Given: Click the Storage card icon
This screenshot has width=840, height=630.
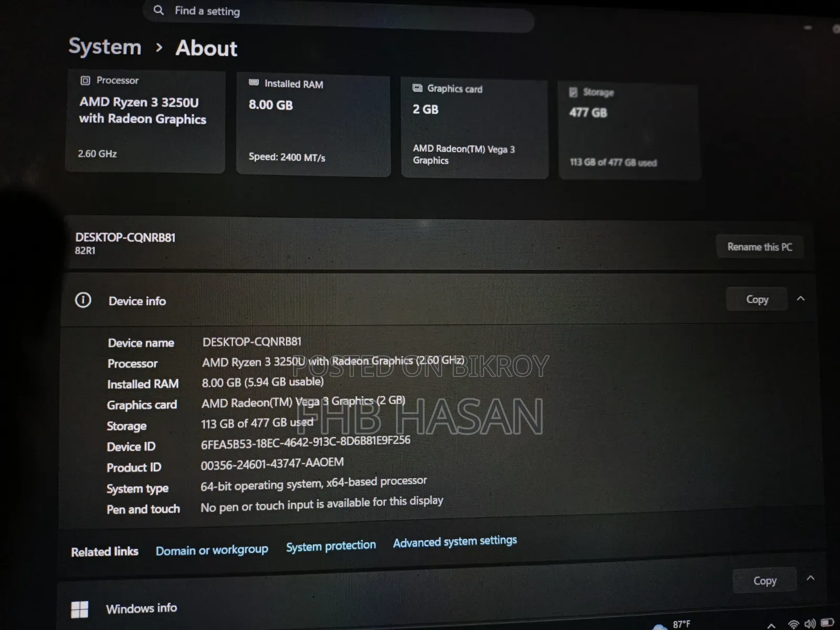Looking at the screenshot, I should pos(573,92).
